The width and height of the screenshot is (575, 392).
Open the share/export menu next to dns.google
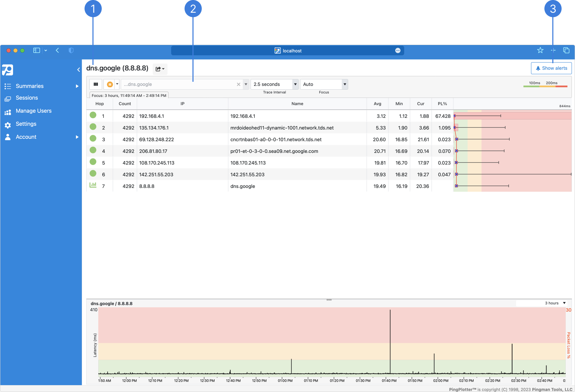(x=160, y=69)
